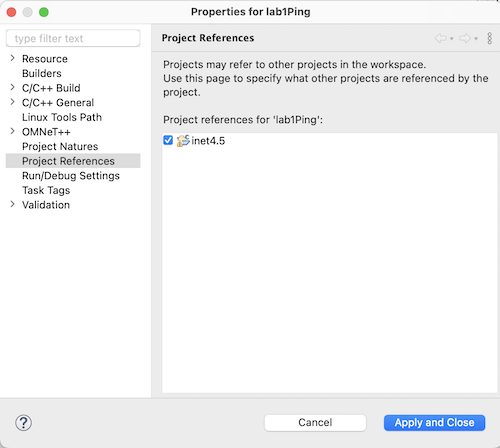Image resolution: width=500 pixels, height=448 pixels.
Task: Expand the OMNeT++ tree node
Action: click(12, 131)
